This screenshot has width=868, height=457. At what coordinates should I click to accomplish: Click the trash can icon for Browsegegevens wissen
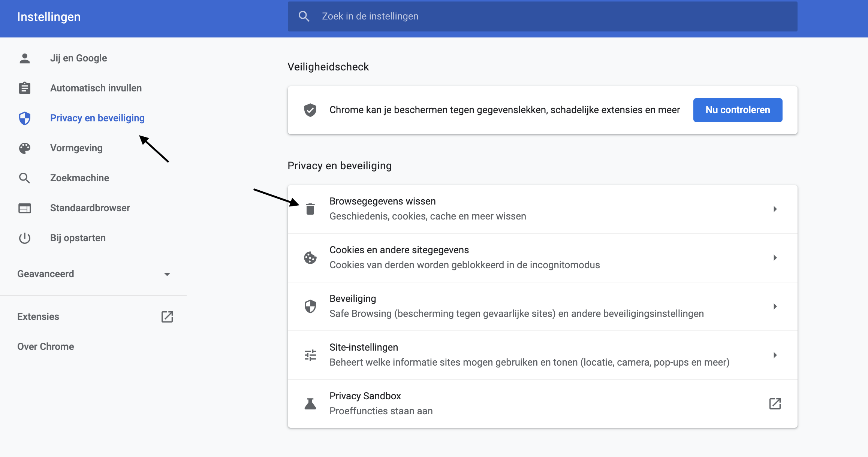[x=310, y=209]
